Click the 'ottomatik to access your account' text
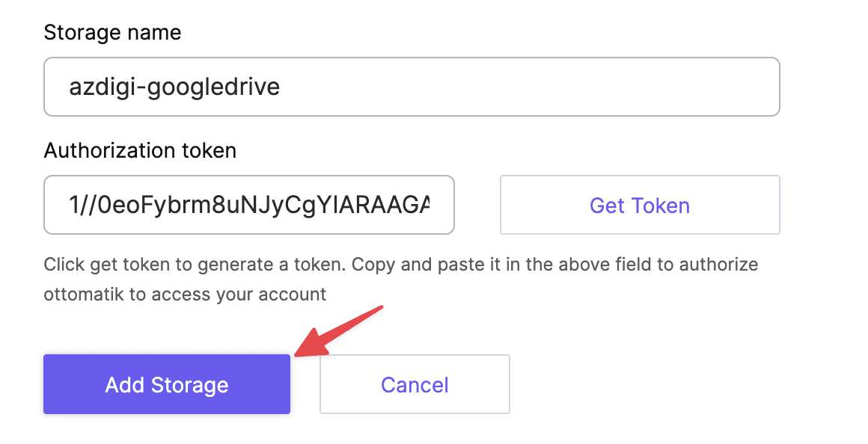 (185, 295)
